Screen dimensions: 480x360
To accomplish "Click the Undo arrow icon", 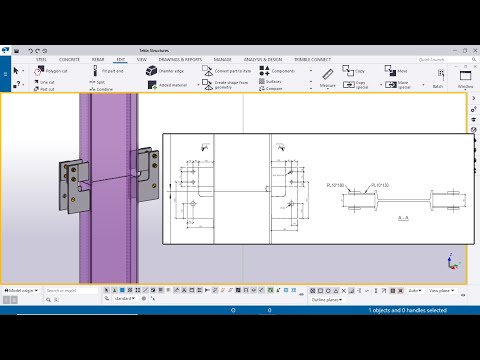I will (31, 51).
